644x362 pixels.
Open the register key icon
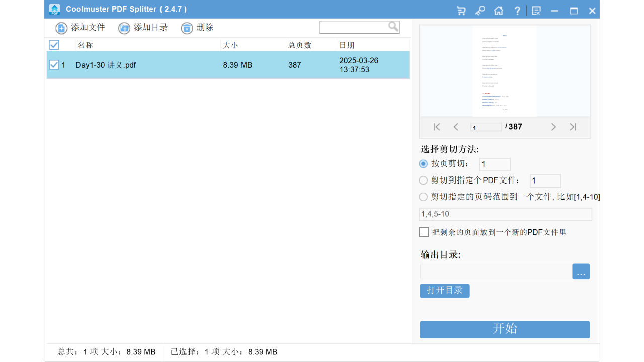coord(480,11)
